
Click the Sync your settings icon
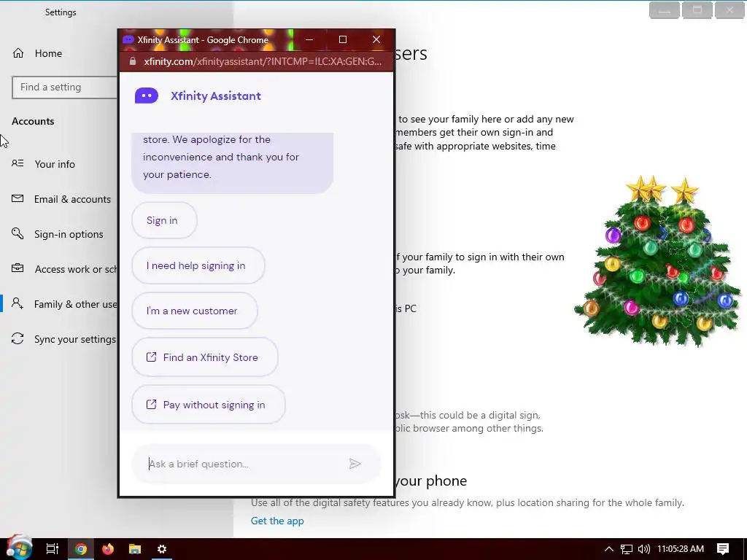point(18,338)
